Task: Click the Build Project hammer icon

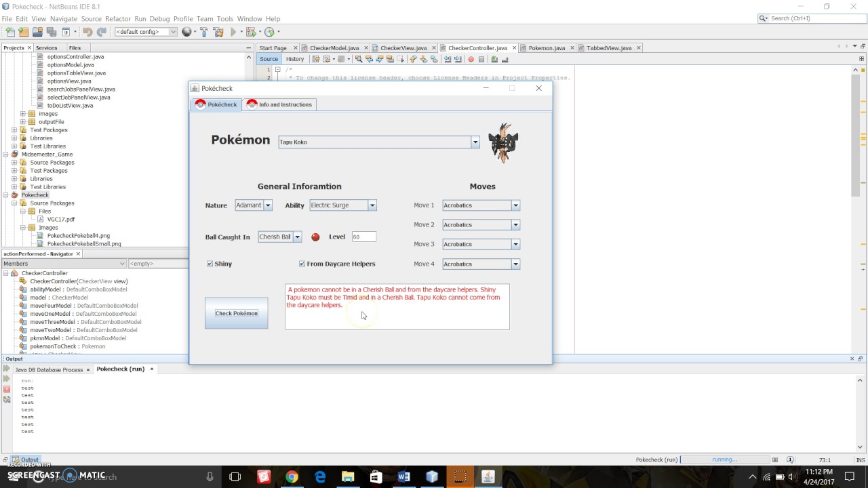Action: coord(203,32)
